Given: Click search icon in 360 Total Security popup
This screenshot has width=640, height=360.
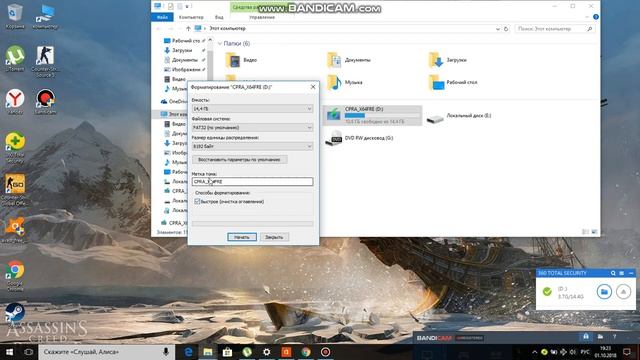Looking at the screenshot, I should tap(613, 273).
